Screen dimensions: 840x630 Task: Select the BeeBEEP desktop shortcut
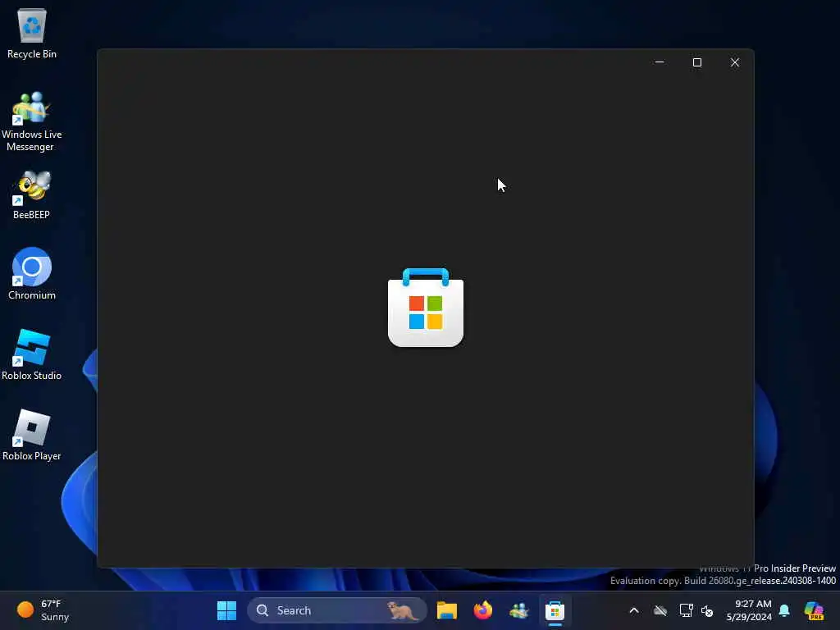[32, 195]
